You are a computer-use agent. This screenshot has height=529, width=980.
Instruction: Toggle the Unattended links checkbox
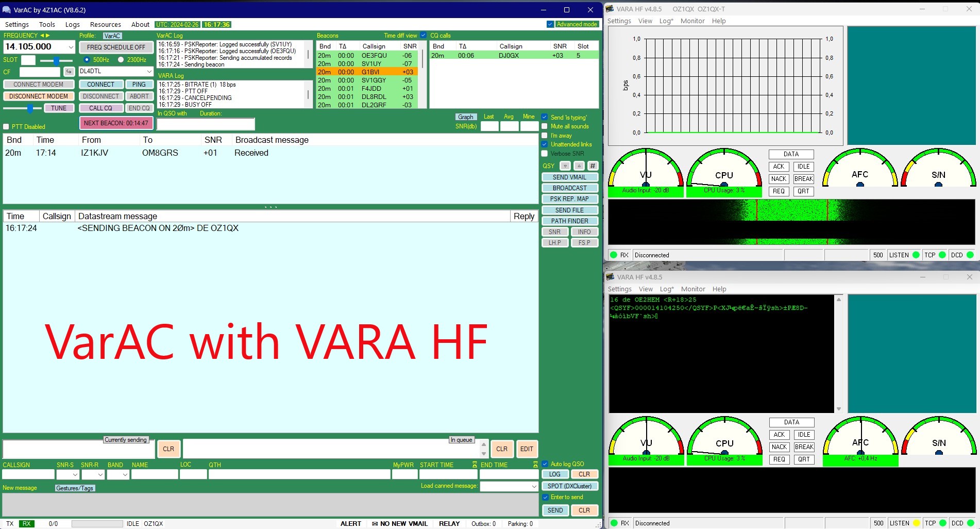(x=545, y=144)
